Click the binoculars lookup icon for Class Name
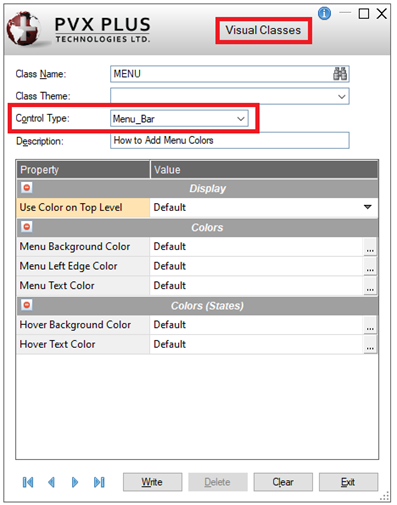This screenshot has width=397, height=505. coord(340,74)
